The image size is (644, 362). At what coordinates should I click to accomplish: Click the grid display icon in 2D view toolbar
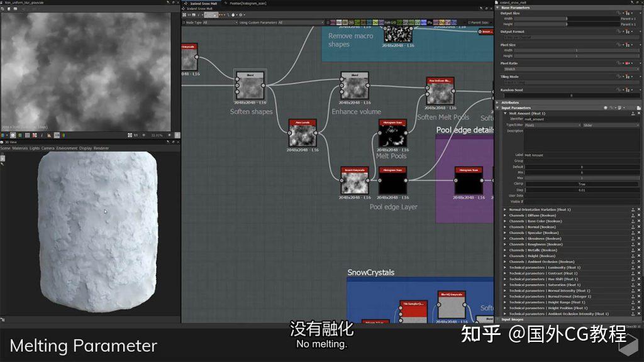(26, 135)
